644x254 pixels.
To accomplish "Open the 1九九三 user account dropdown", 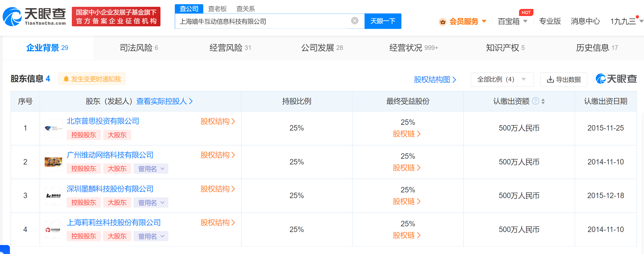I will [x=626, y=21].
